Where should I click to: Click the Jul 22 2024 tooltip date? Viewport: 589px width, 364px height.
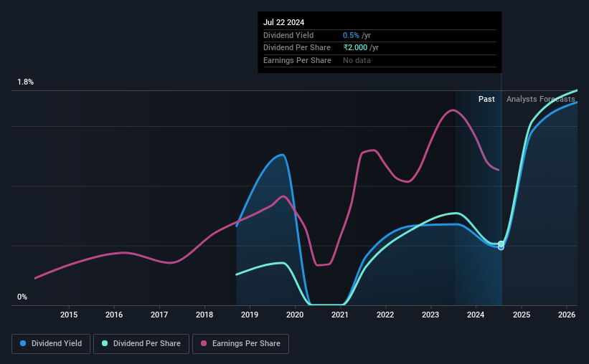tap(283, 22)
